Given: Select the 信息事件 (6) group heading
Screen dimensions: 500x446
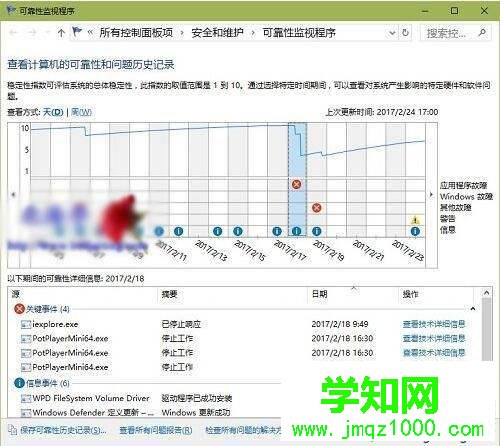Looking at the screenshot, I should pyautogui.click(x=48, y=383).
